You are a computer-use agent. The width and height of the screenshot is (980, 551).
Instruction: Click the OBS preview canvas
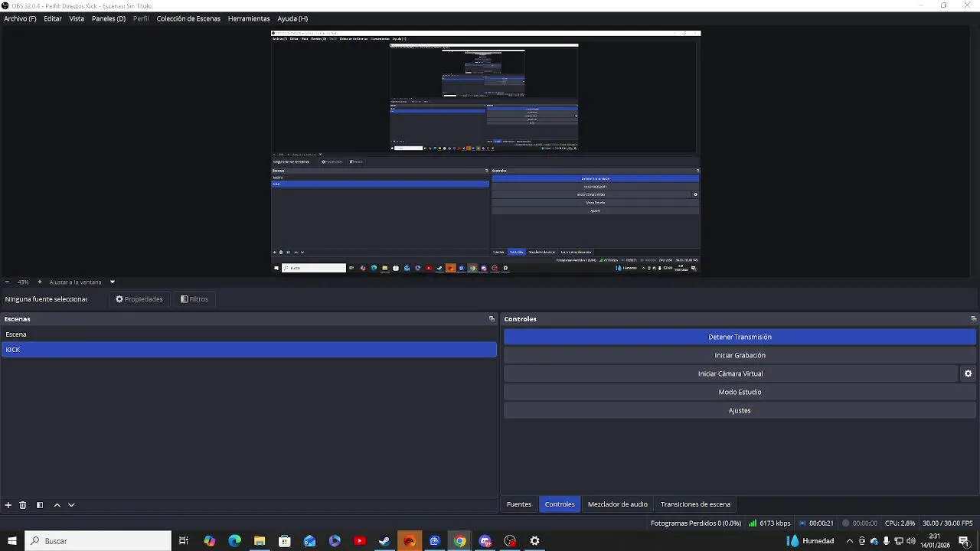[486, 152]
